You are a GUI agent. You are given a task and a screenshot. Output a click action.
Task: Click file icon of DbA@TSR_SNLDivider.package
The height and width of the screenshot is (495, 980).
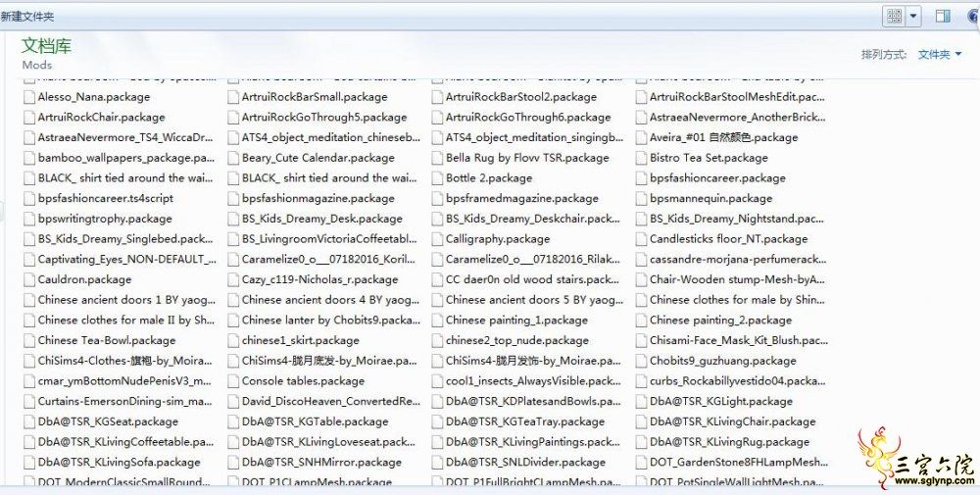[x=437, y=463]
